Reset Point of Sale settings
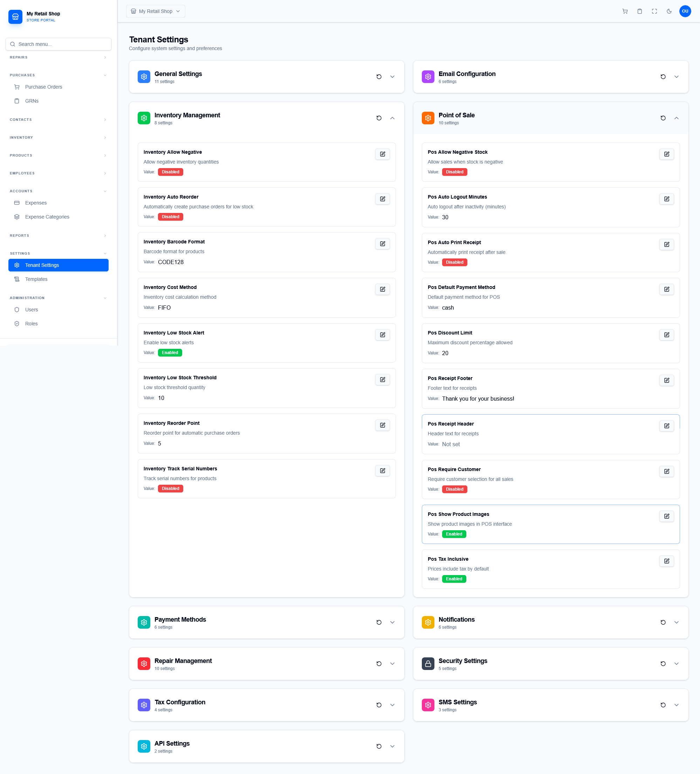Viewport: 700px width, 774px height. point(663,118)
